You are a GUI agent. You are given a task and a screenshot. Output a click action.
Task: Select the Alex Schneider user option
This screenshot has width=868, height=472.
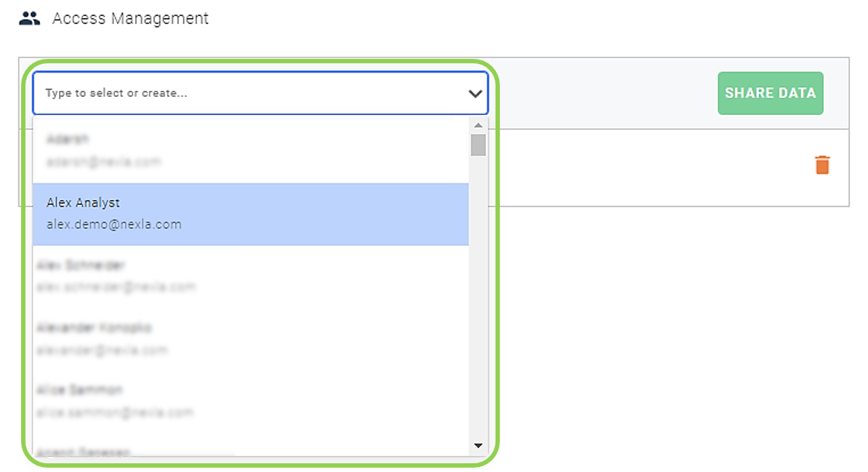pos(251,276)
